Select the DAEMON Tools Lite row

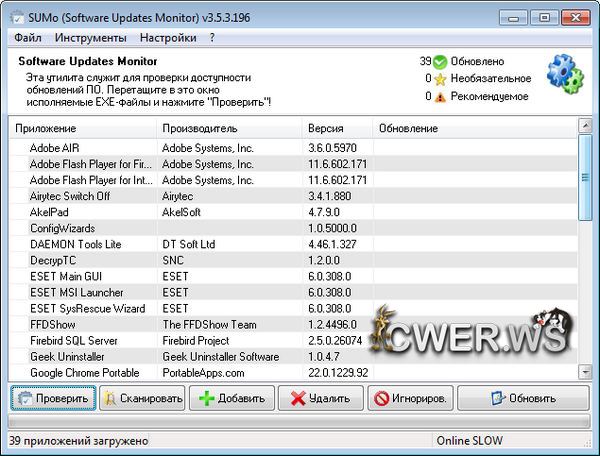pyautogui.click(x=76, y=244)
